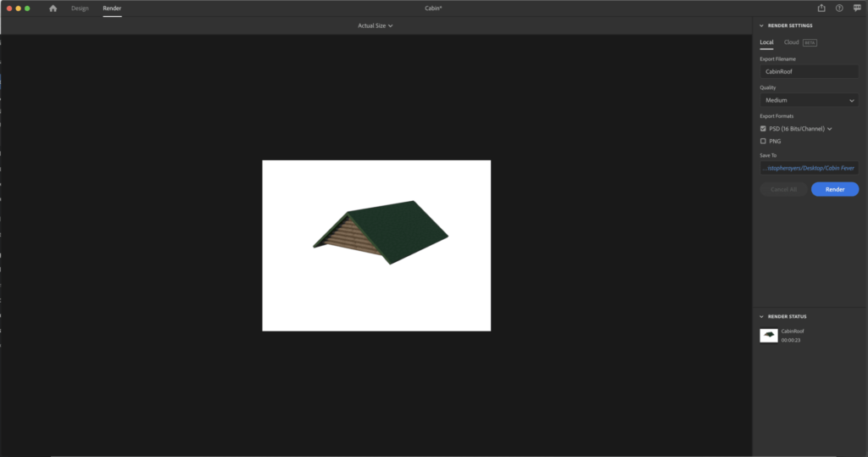This screenshot has height=457, width=868.
Task: Click the rendered cabin roof preview image
Action: (376, 245)
